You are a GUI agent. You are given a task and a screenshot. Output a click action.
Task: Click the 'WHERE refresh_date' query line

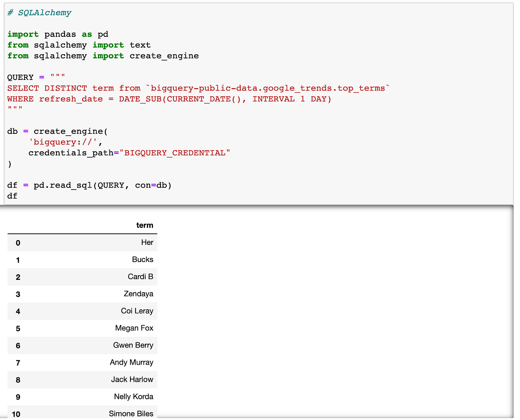(169, 99)
